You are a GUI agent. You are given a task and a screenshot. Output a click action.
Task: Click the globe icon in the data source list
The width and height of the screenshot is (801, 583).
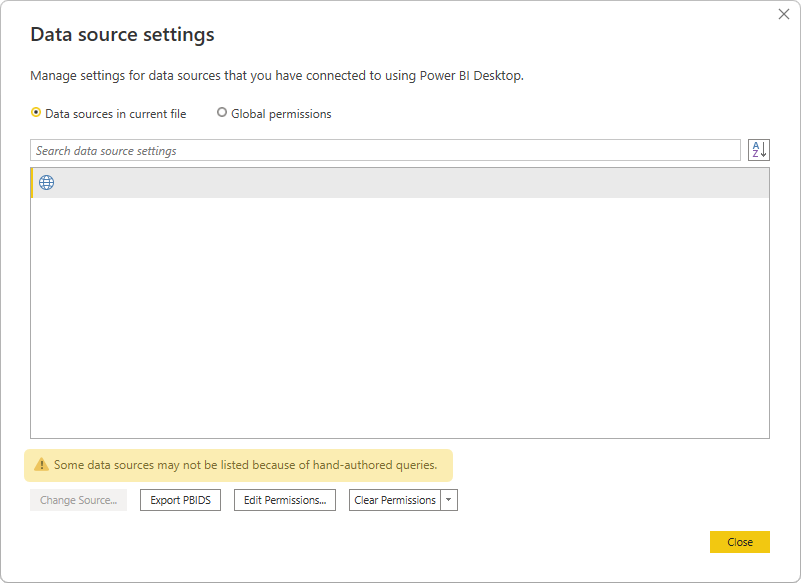46,183
